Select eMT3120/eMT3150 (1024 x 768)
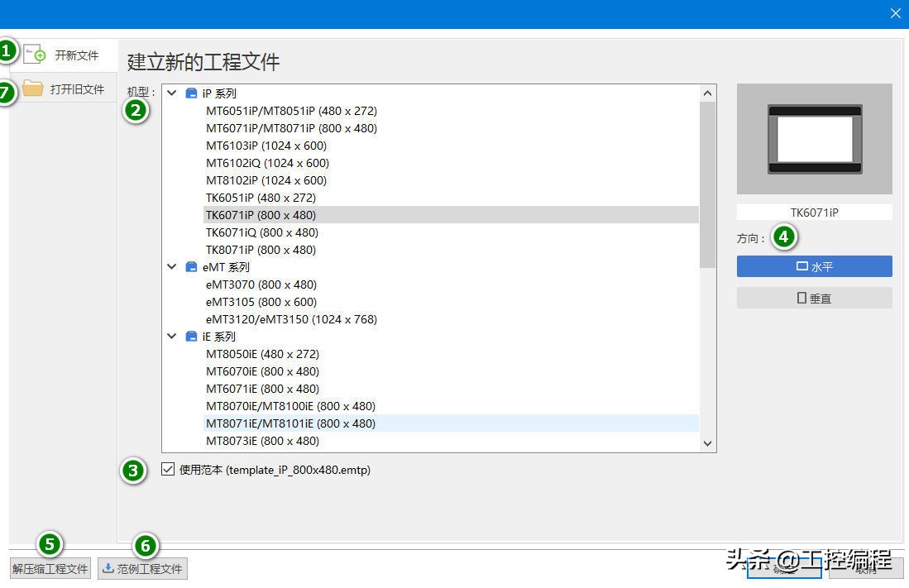Viewport: 909px width, 588px height. coord(292,319)
